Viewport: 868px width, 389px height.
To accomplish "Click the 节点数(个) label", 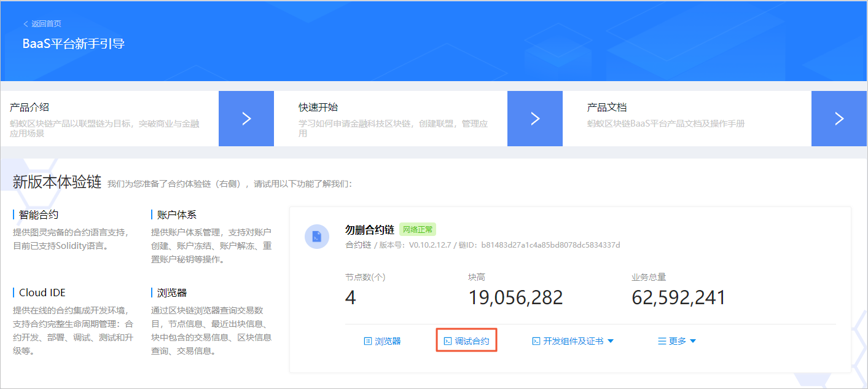I will pyautogui.click(x=366, y=277).
